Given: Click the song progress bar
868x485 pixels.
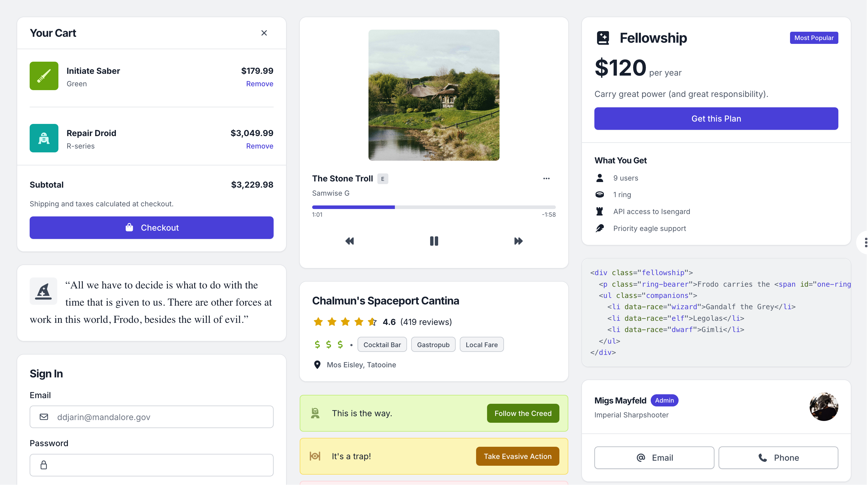Looking at the screenshot, I should tap(434, 207).
